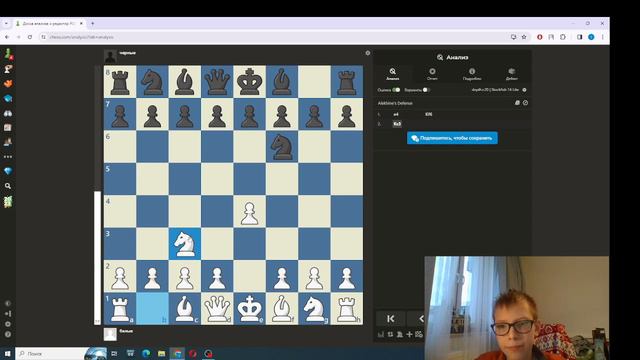Open the Social icon in the sidebar
The image size is (640, 360).
pos(8,142)
